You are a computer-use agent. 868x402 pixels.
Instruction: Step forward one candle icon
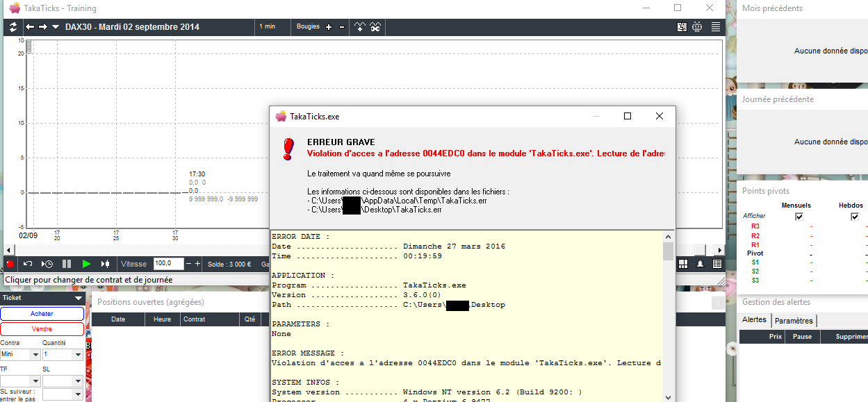[x=106, y=264]
